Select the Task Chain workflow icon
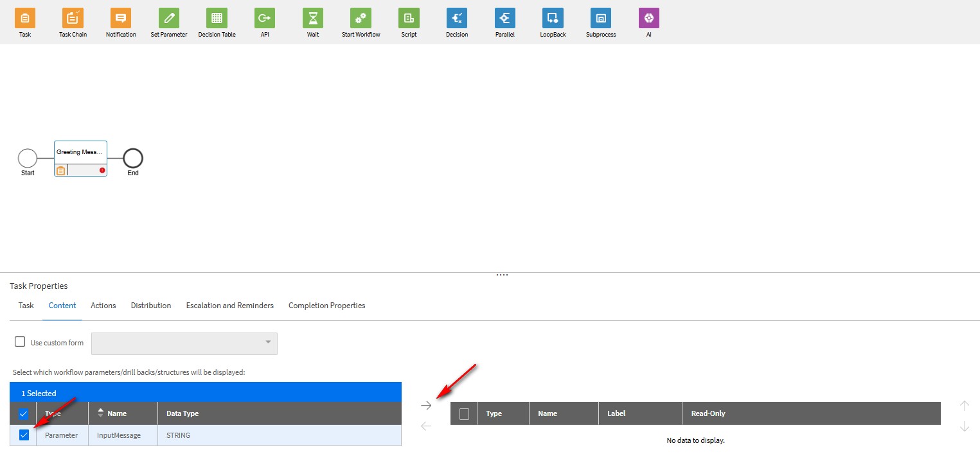The image size is (980, 459). [x=73, y=18]
